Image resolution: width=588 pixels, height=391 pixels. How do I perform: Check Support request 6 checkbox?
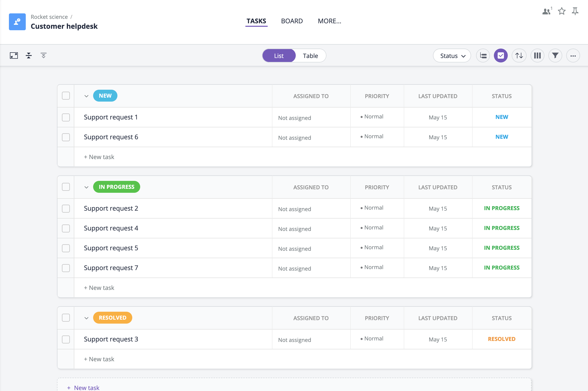click(66, 137)
